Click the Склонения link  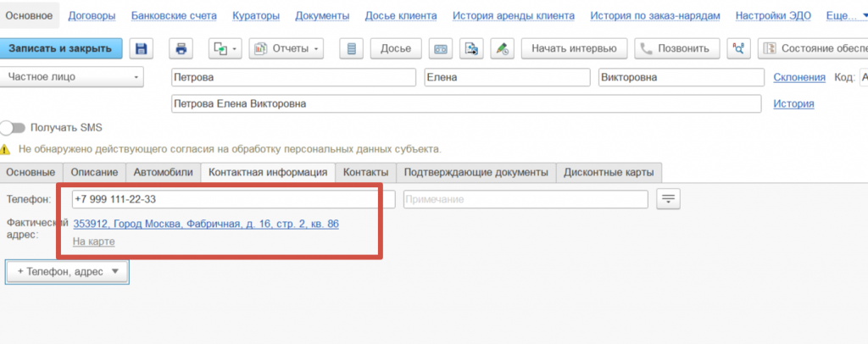(x=798, y=78)
